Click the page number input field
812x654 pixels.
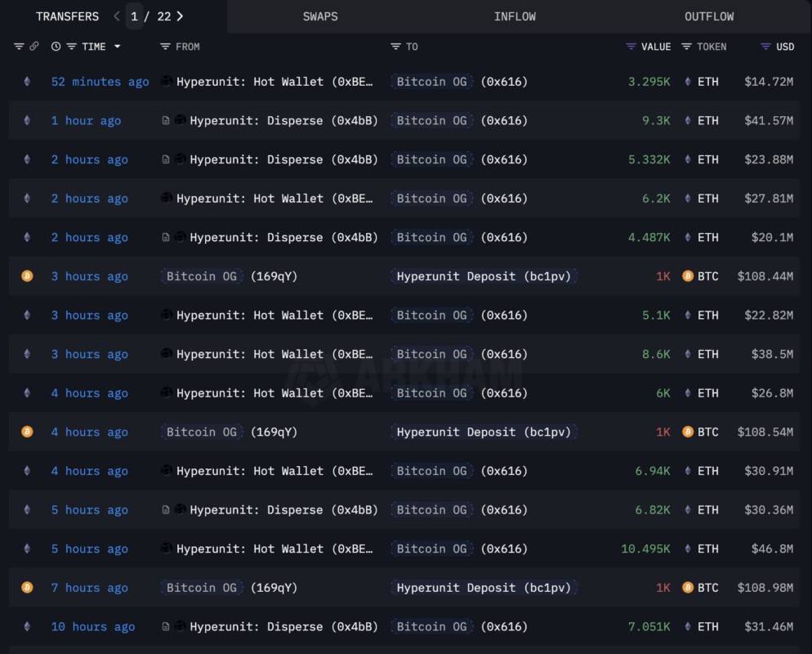tap(135, 16)
